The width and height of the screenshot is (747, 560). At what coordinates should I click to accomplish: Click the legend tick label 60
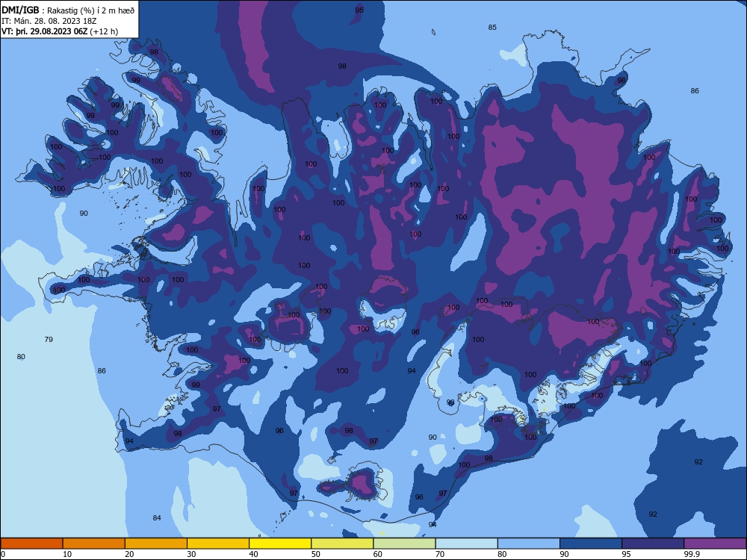(x=378, y=554)
